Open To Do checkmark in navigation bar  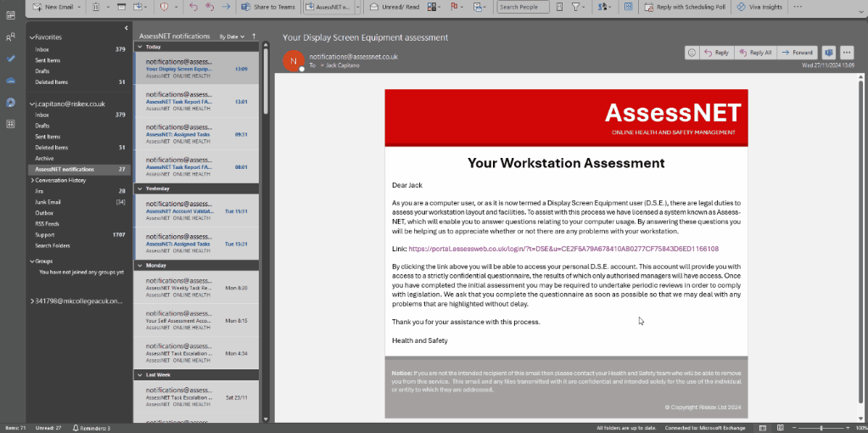[10, 58]
